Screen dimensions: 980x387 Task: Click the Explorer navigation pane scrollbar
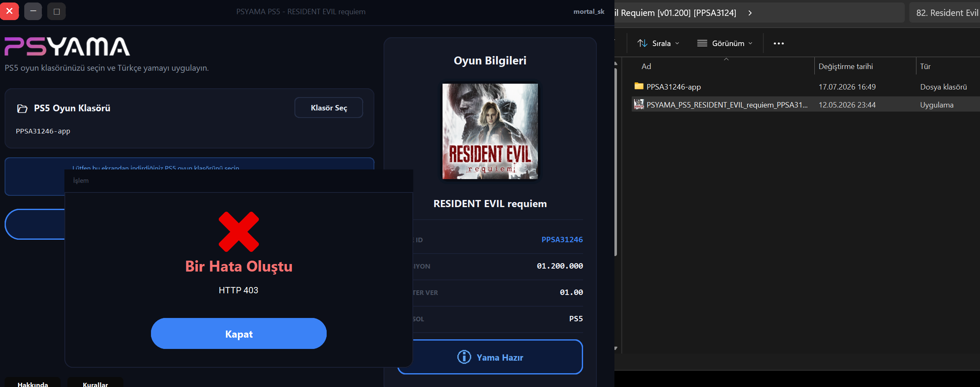pos(616,161)
